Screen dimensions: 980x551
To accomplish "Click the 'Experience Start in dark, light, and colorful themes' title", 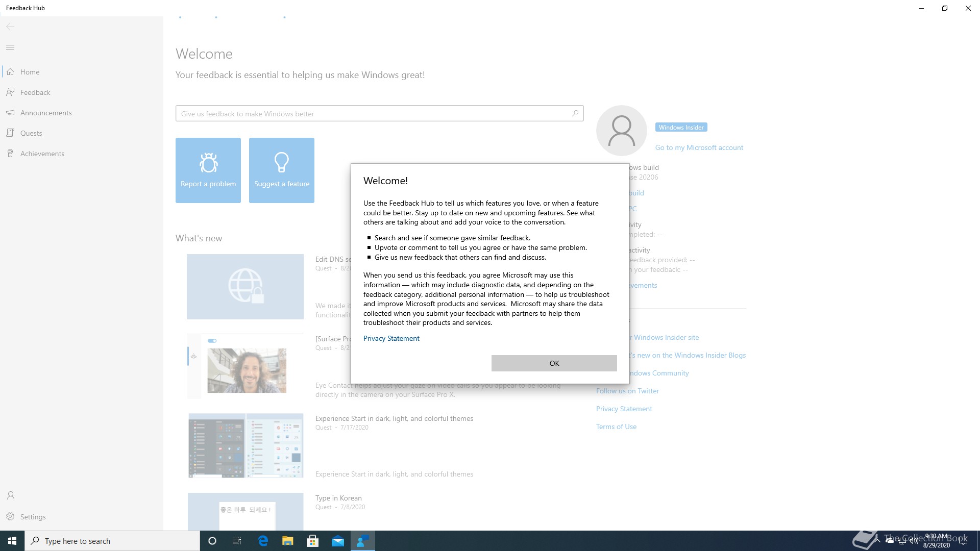I will tap(394, 418).
